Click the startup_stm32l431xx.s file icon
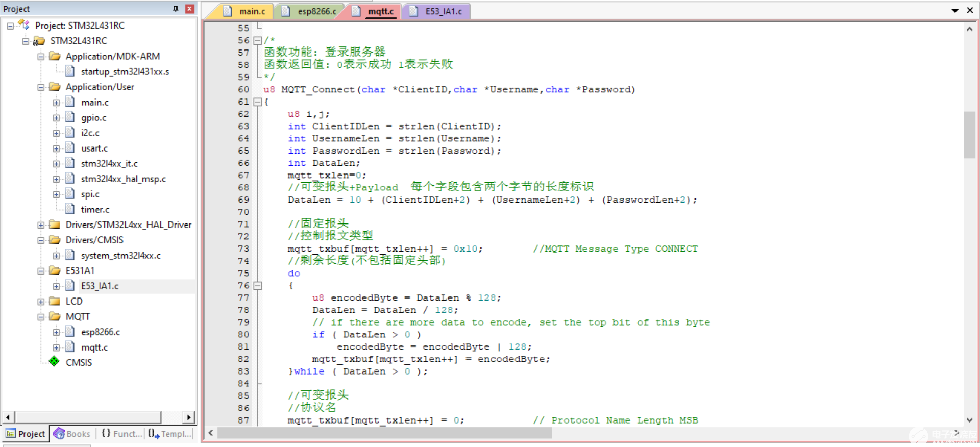The image size is (980, 447). [x=70, y=71]
